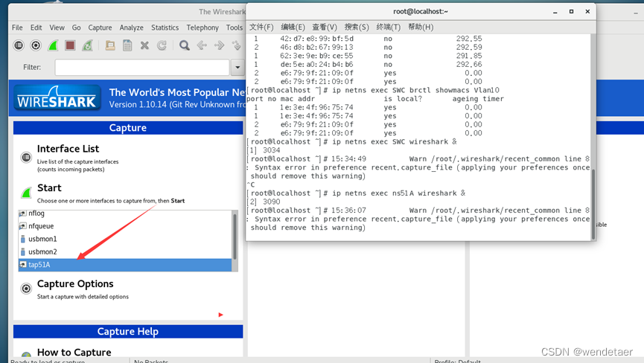Click the Start capture link
This screenshot has width=644, height=363.
tap(49, 188)
